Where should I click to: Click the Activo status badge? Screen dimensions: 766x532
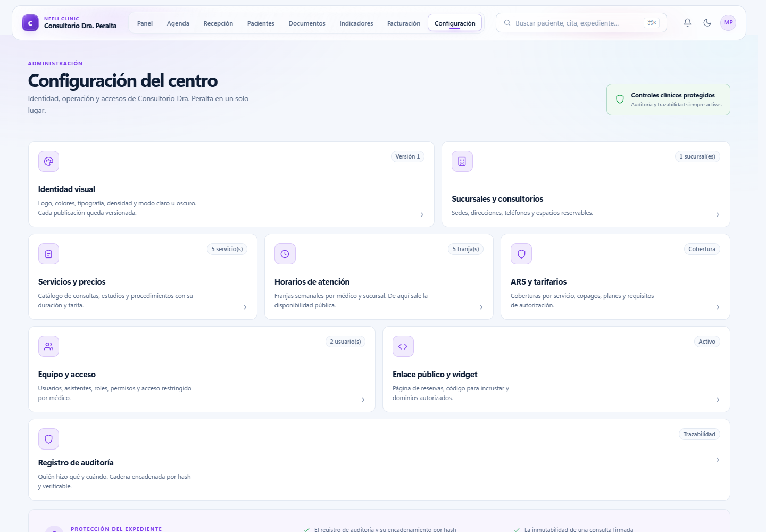707,342
